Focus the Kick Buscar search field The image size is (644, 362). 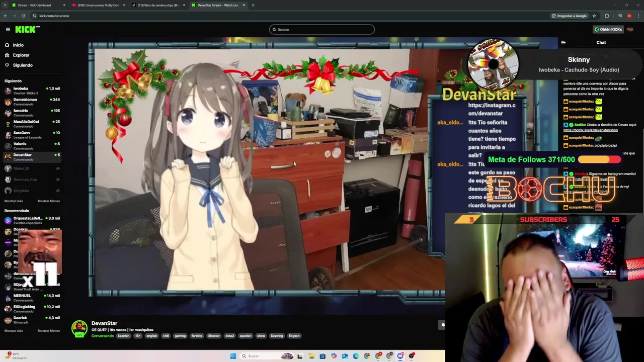coord(322,30)
